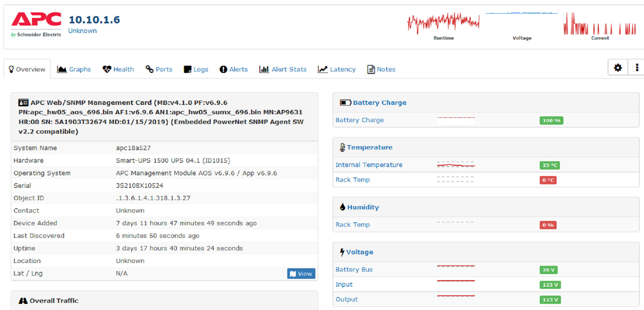Go to the Alerts tab
The height and width of the screenshot is (310, 644).
[234, 69]
